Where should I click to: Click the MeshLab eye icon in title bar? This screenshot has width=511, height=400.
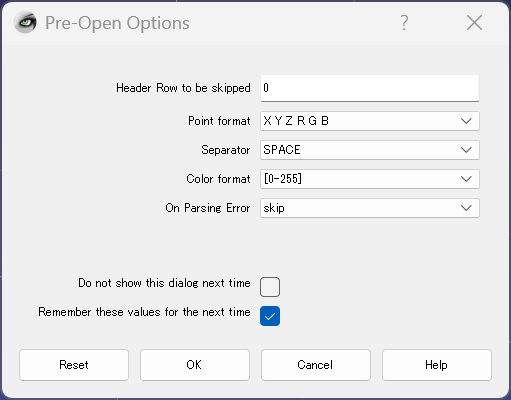tap(25, 22)
